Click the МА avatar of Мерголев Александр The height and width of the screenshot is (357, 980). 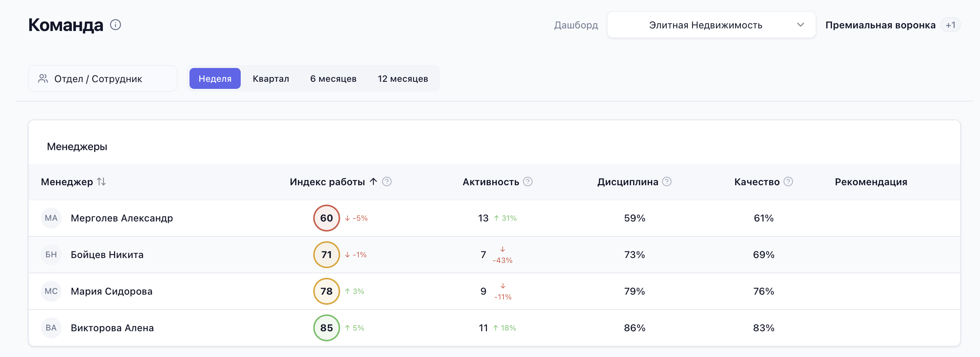pyautogui.click(x=51, y=218)
